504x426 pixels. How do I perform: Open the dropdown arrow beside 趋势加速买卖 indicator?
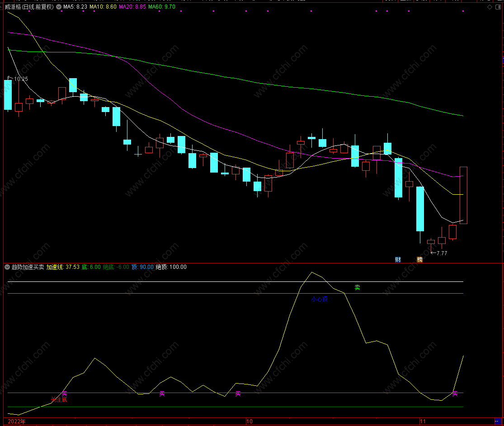[x=7, y=267]
